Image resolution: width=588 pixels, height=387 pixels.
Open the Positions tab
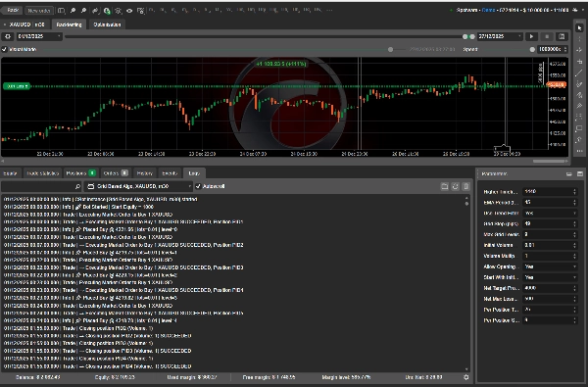click(x=80, y=173)
